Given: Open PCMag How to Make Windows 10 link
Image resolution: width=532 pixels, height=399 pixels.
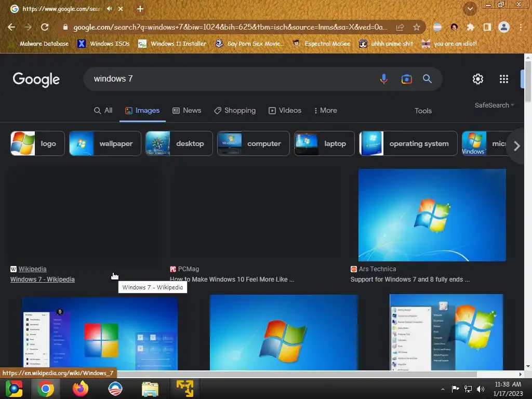Looking at the screenshot, I should click(x=232, y=279).
